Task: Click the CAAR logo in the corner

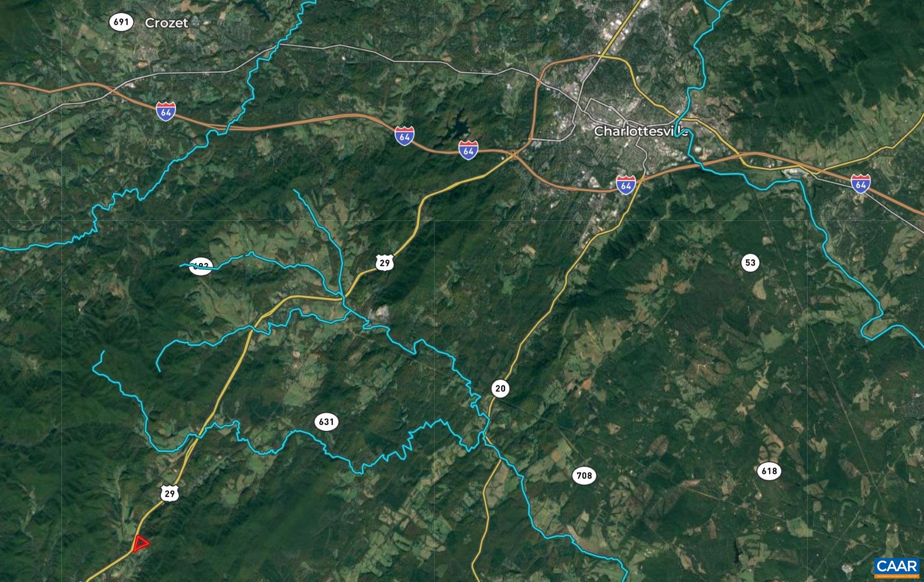Action: coord(897,568)
